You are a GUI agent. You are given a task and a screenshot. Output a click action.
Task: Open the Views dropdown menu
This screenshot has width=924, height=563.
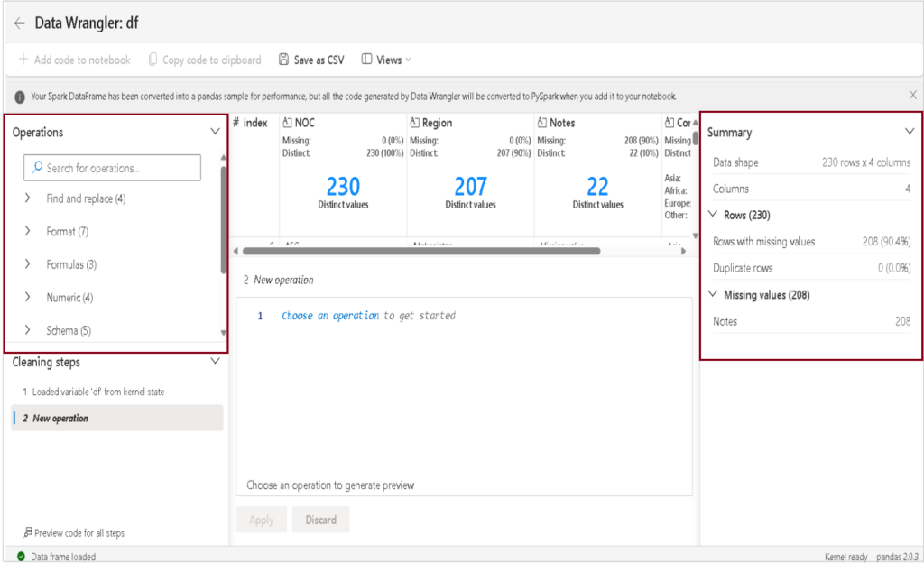386,60
